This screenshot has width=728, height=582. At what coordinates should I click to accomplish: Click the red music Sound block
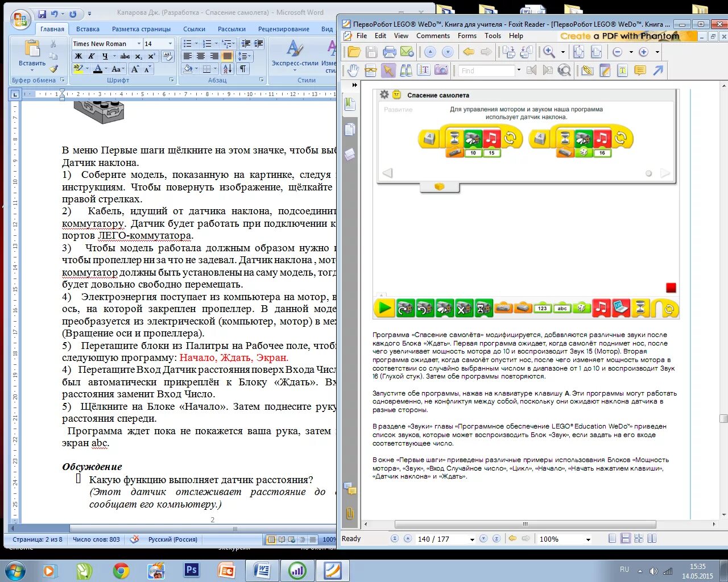(x=601, y=309)
